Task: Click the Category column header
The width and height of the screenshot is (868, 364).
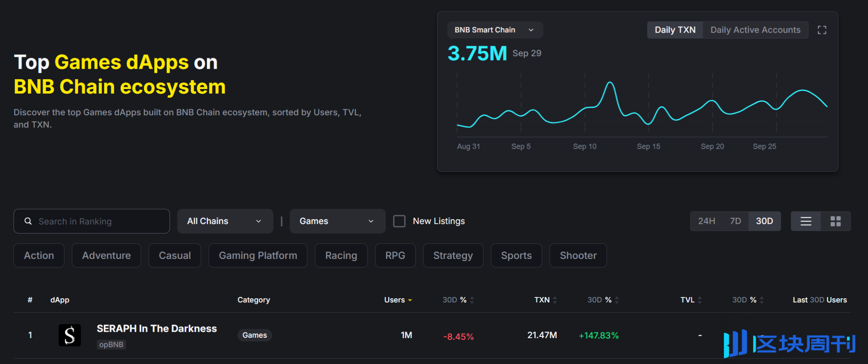Action: [253, 300]
